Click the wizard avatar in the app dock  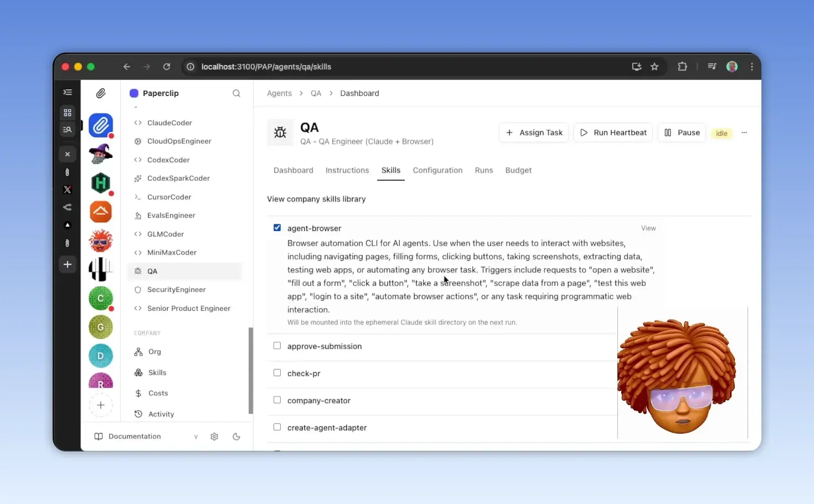(100, 154)
